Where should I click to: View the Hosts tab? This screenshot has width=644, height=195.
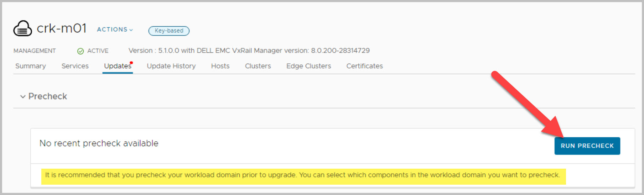[220, 66]
